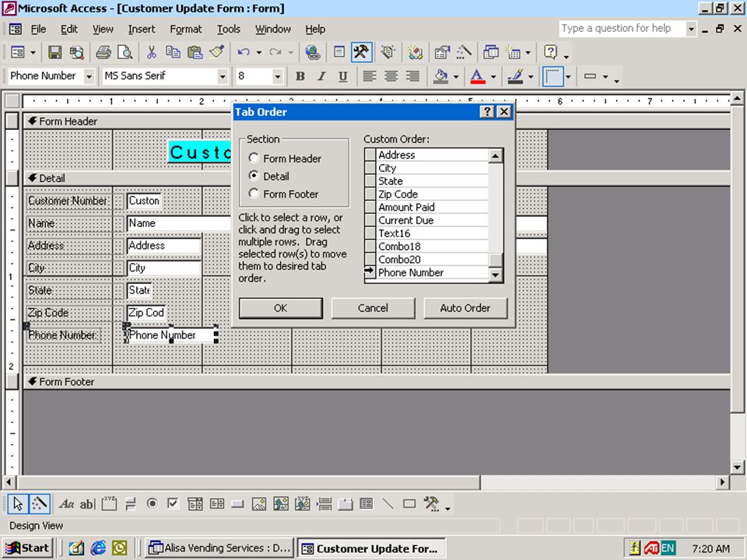Open the Insert menu
The image size is (747, 560).
coord(142,29)
